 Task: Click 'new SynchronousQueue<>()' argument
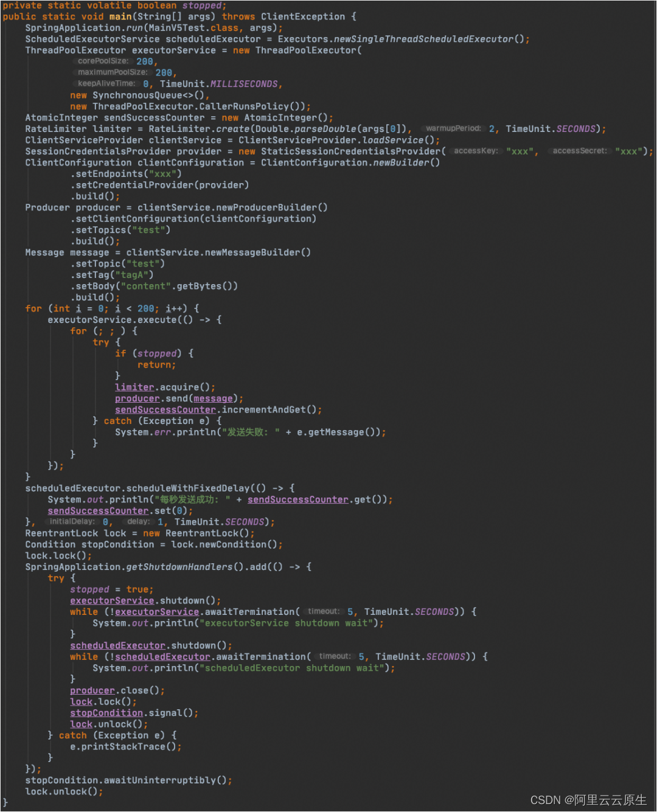(137, 95)
